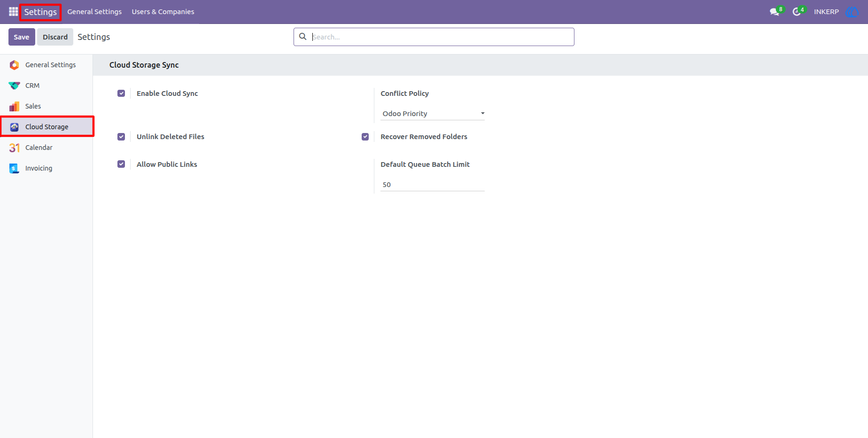Click the Settings breadcrumb title
Image resolution: width=868 pixels, height=438 pixels.
click(x=93, y=37)
